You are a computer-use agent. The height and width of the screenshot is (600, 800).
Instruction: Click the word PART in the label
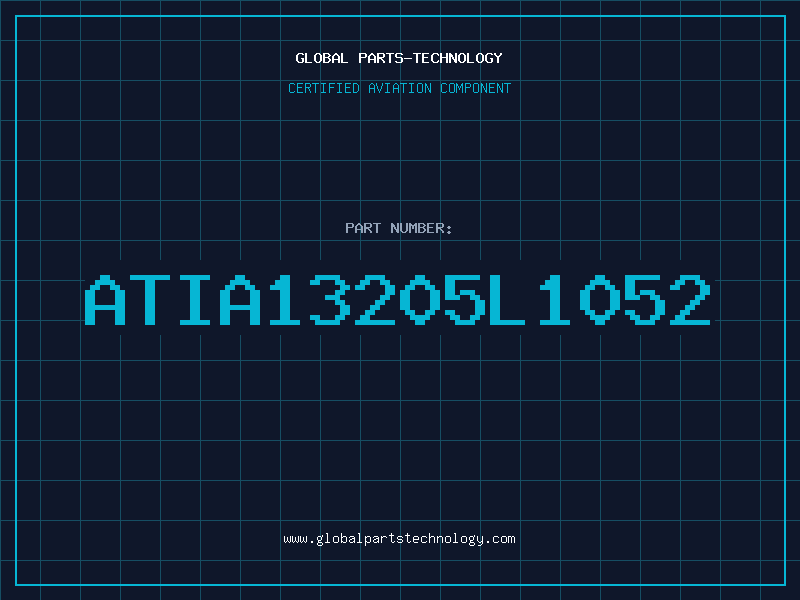[x=363, y=228]
